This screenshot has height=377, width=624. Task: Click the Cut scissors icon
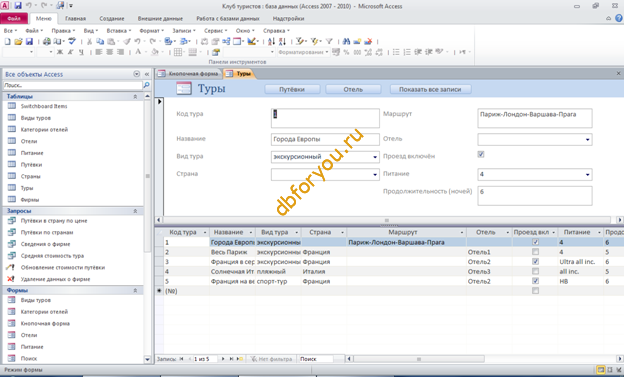click(x=89, y=41)
